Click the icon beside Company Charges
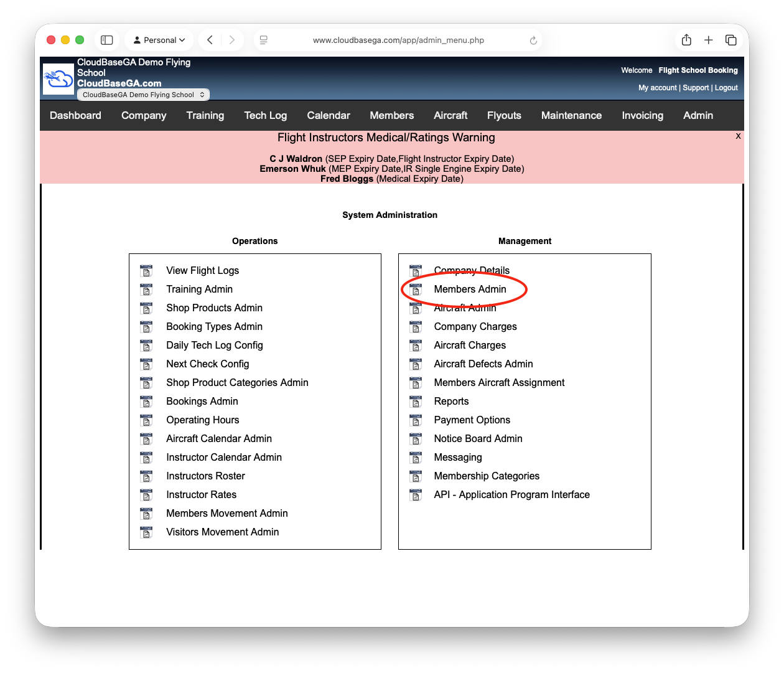784x673 pixels. tap(416, 327)
